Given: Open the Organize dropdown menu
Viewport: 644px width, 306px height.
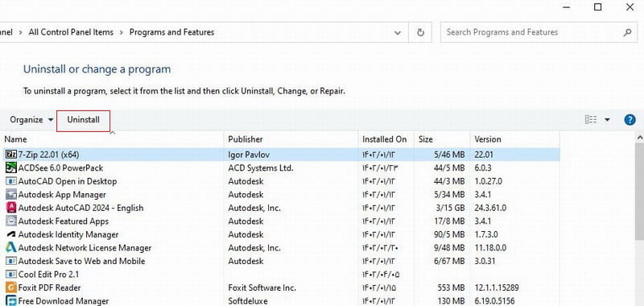Looking at the screenshot, I should pyautogui.click(x=31, y=119).
